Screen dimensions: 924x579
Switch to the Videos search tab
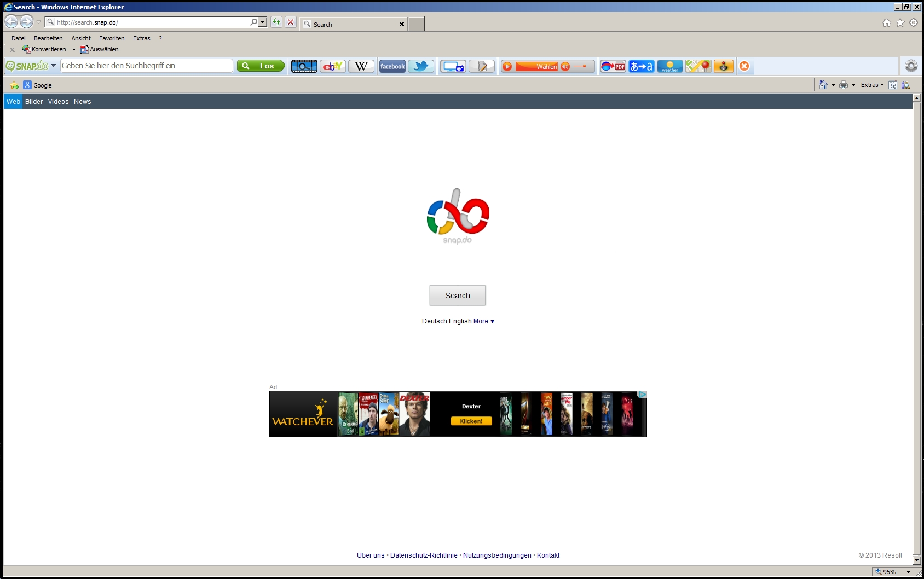58,102
